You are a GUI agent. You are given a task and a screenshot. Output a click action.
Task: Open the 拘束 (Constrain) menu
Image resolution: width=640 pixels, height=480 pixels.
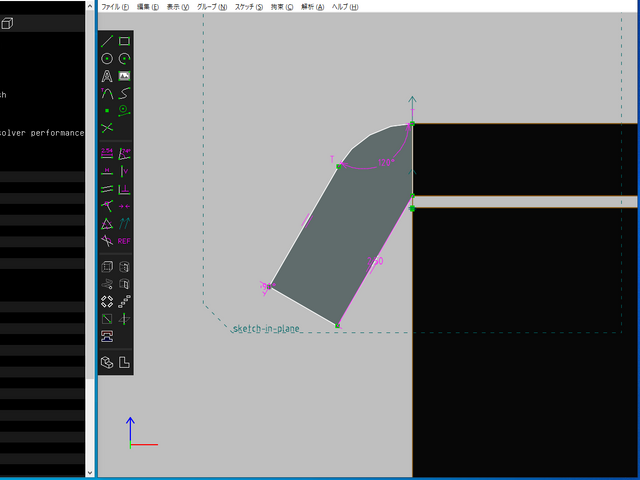click(283, 6)
